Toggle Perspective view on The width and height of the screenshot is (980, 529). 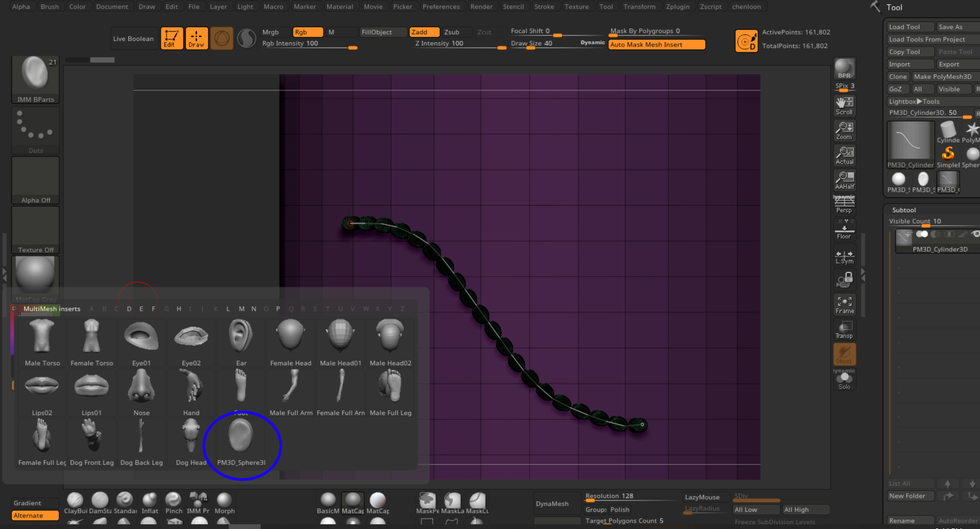tap(844, 204)
